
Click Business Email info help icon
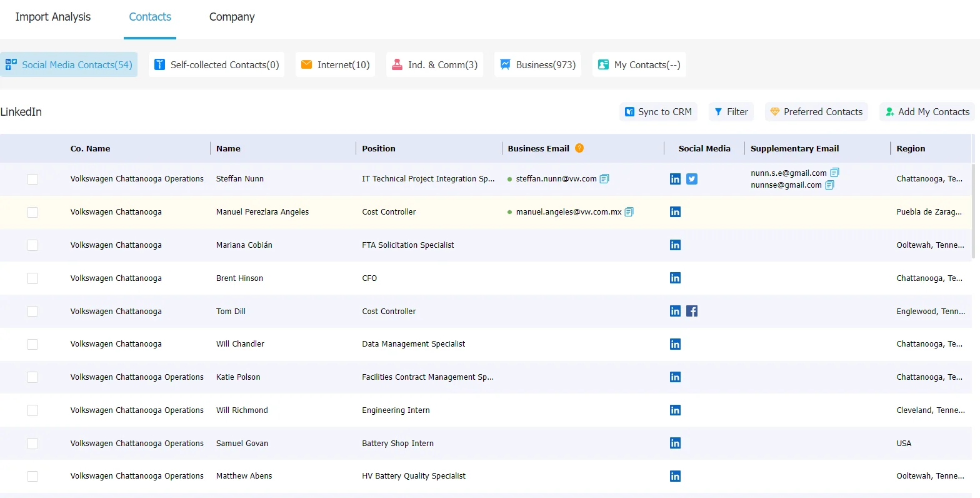[579, 148]
